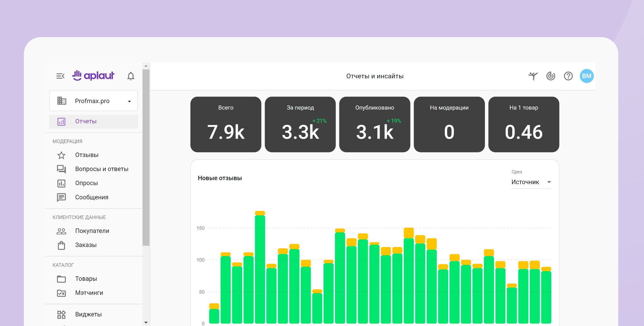Open the Опросы surveys page

pos(86,183)
